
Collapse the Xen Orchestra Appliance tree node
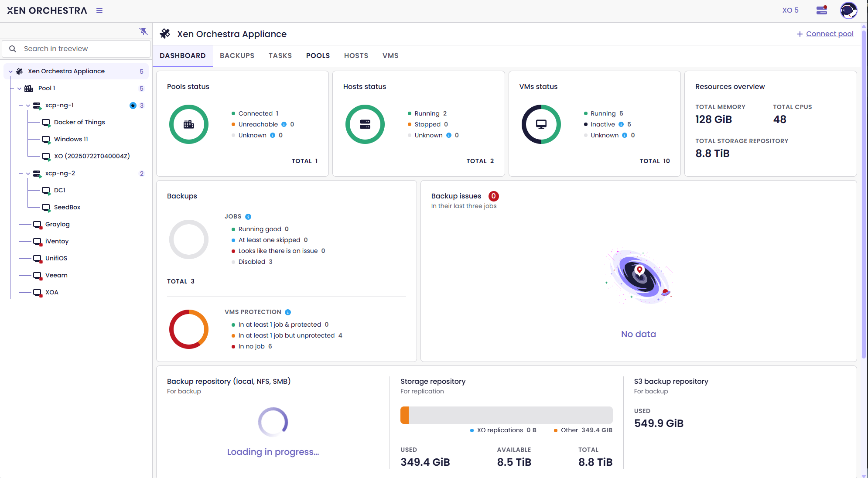(x=10, y=72)
